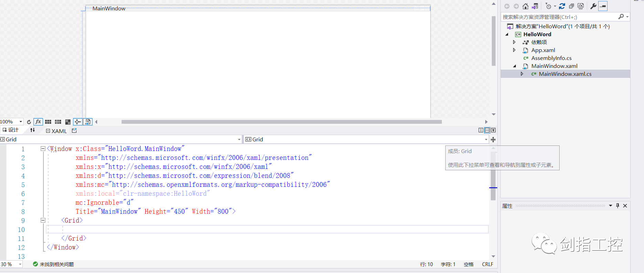The image size is (644, 273).
Task: Click the designer horizontal scrollbar
Action: (x=282, y=122)
